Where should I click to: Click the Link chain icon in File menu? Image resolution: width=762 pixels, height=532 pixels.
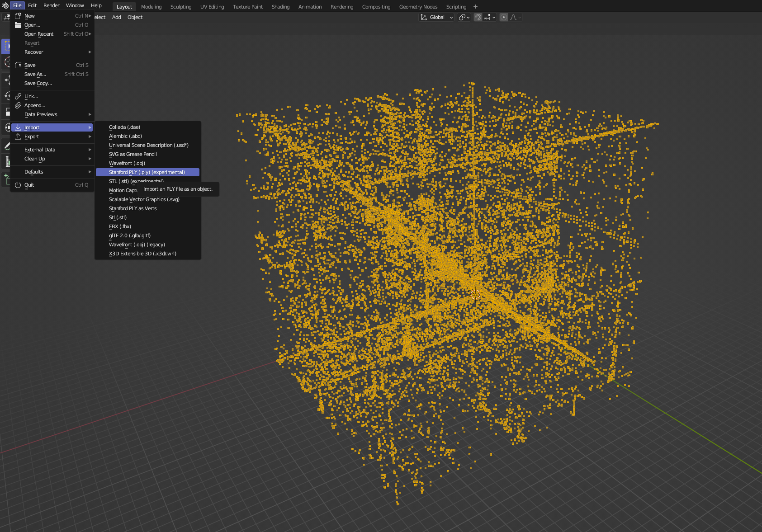(18, 96)
